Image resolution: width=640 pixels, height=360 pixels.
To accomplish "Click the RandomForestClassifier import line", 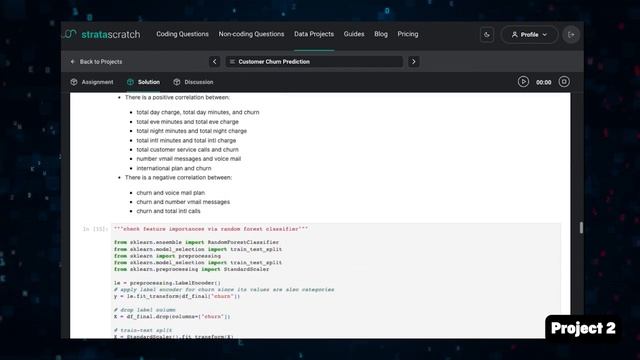I will click(x=196, y=242).
